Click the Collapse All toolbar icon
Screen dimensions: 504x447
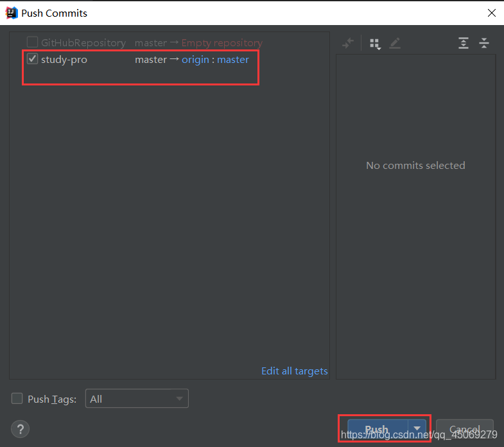click(483, 43)
